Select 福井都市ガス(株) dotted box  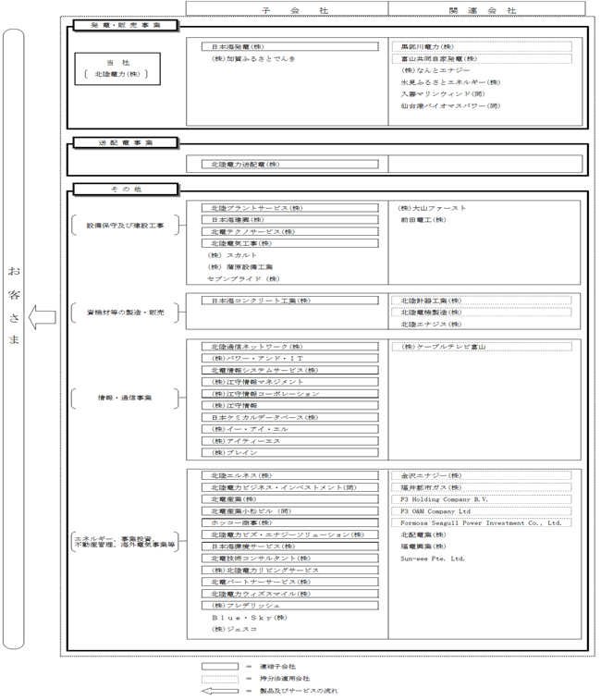482,487
